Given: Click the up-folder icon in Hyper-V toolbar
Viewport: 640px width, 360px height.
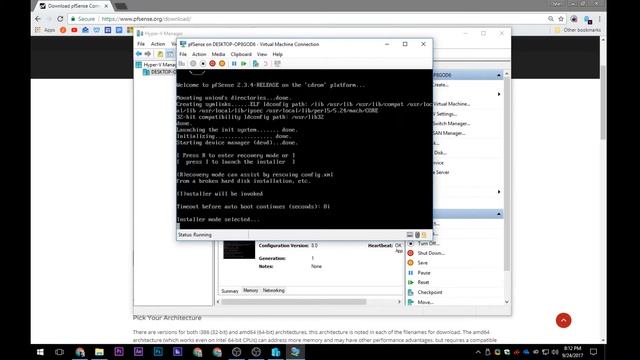Looking at the screenshot, I should coord(160,54).
